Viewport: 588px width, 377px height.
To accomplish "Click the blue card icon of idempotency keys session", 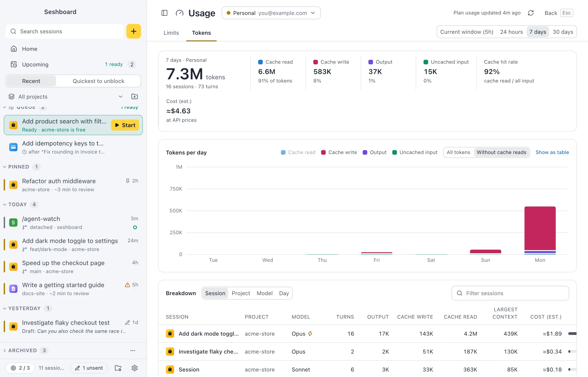I will coord(13,147).
